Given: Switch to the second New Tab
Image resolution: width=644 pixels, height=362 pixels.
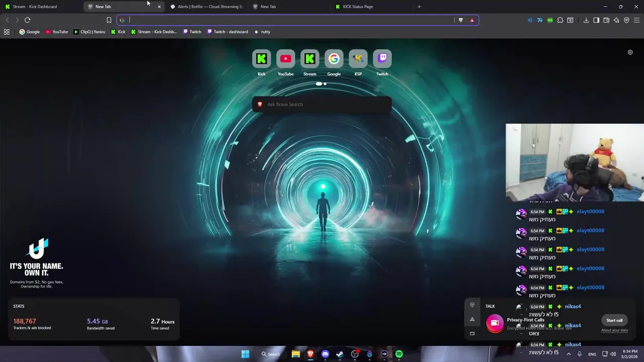Looking at the screenshot, I should (289, 7).
